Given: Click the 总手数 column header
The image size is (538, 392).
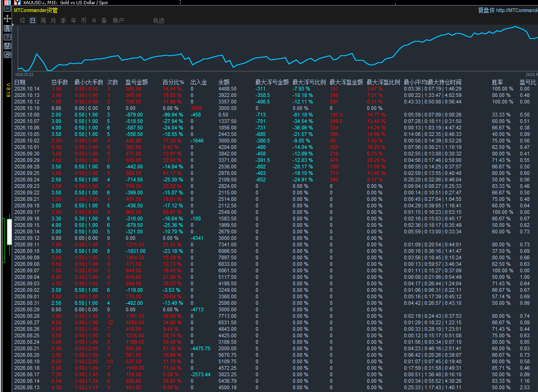Looking at the screenshot, I should coord(60,82).
